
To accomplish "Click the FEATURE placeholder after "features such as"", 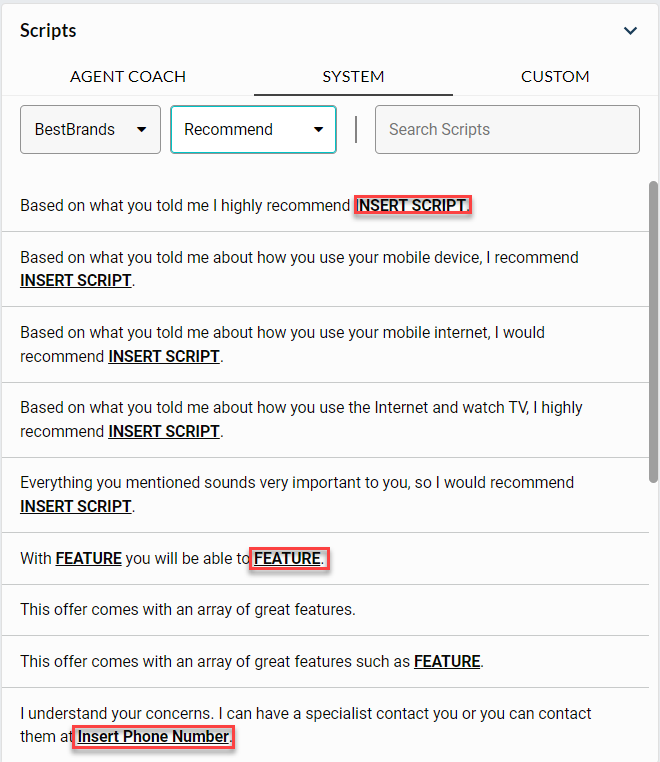I will 447,661.
